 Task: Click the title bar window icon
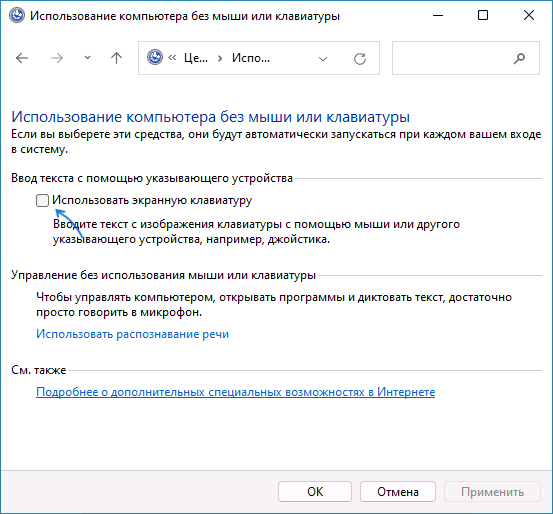(17, 16)
